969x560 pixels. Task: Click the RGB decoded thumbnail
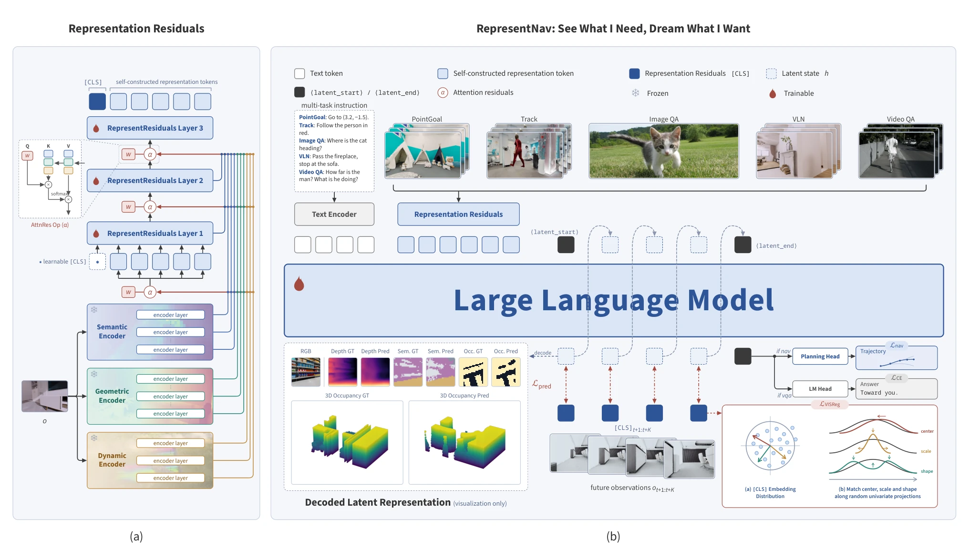pyautogui.click(x=306, y=372)
